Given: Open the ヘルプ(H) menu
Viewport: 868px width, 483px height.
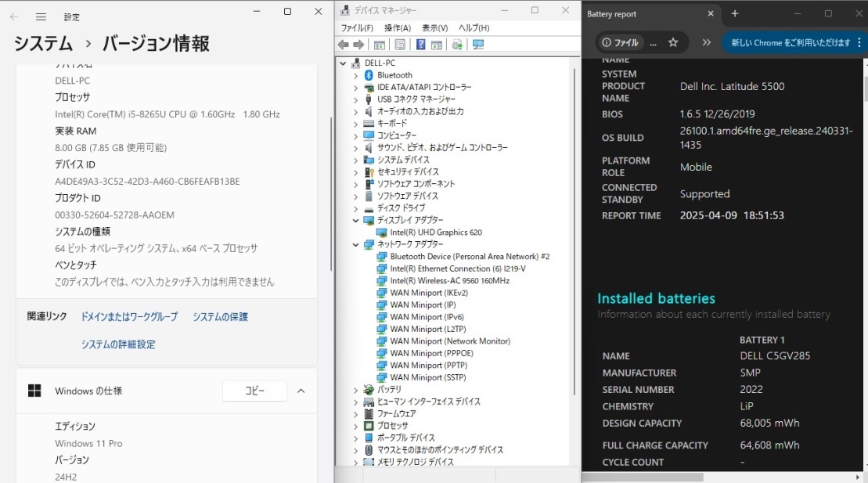Looking at the screenshot, I should click(x=474, y=27).
